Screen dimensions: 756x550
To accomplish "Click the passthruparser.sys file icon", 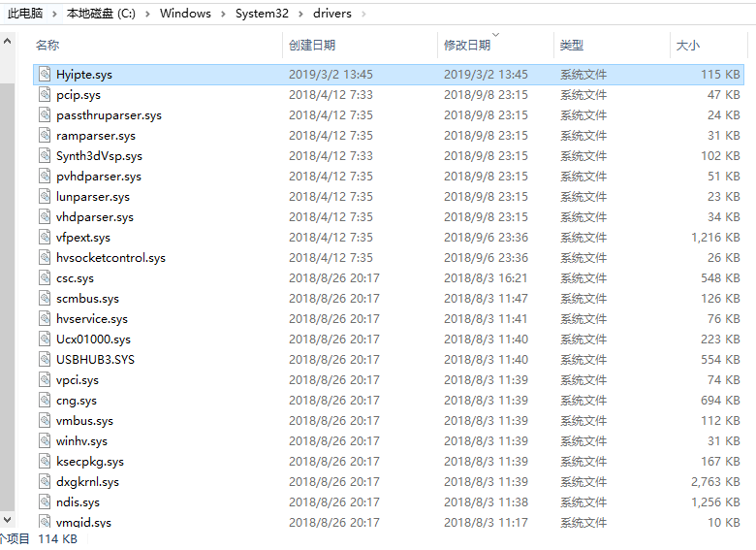I will click(45, 114).
